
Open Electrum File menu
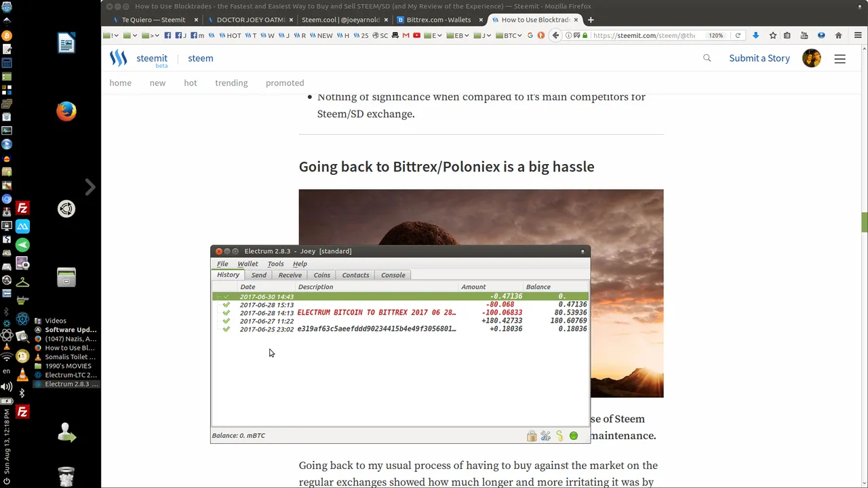(x=222, y=264)
